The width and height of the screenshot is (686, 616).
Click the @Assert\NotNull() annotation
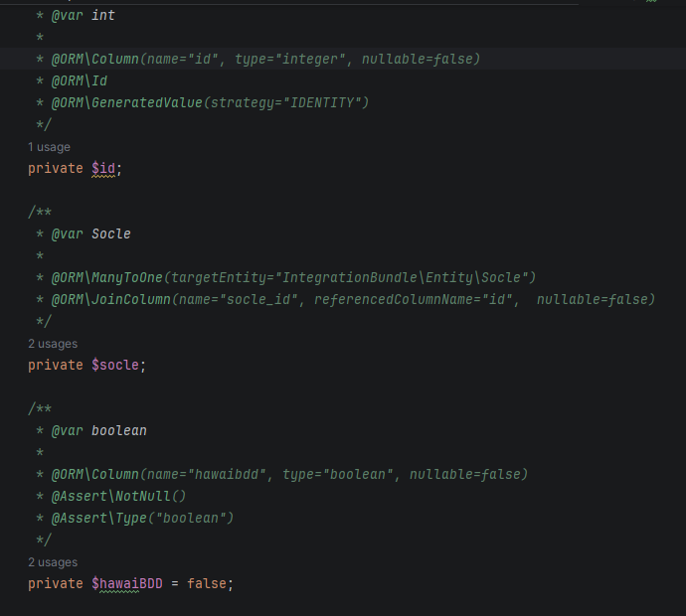[119, 497]
